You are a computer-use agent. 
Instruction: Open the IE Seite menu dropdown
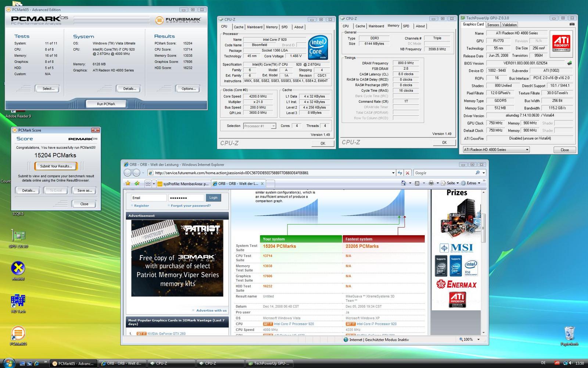[451, 183]
